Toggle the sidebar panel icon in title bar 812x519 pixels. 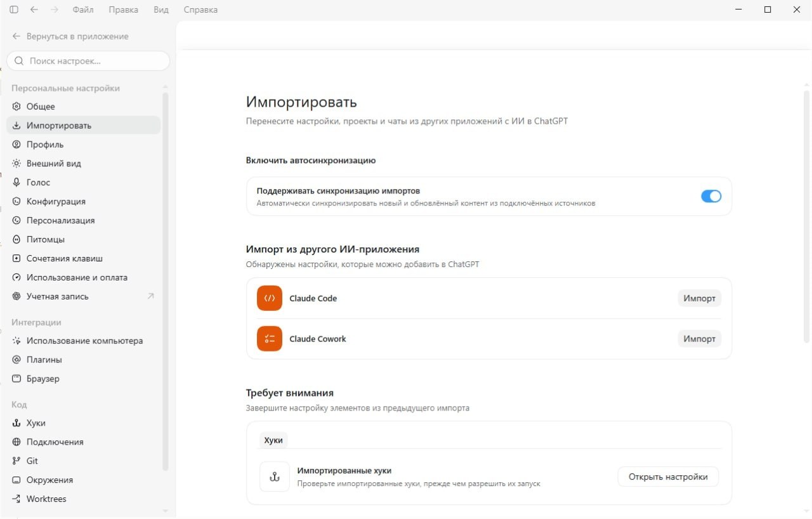(14, 10)
